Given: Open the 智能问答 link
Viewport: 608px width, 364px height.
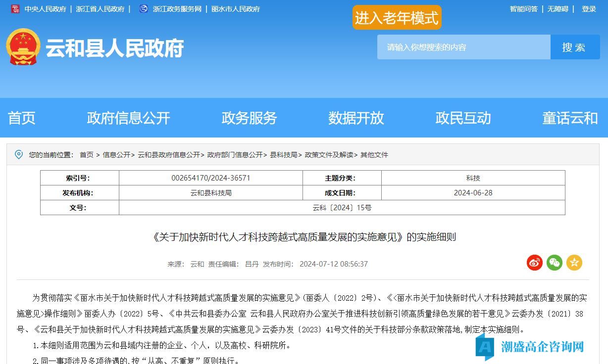Looking at the screenshot, I should pos(523,9).
